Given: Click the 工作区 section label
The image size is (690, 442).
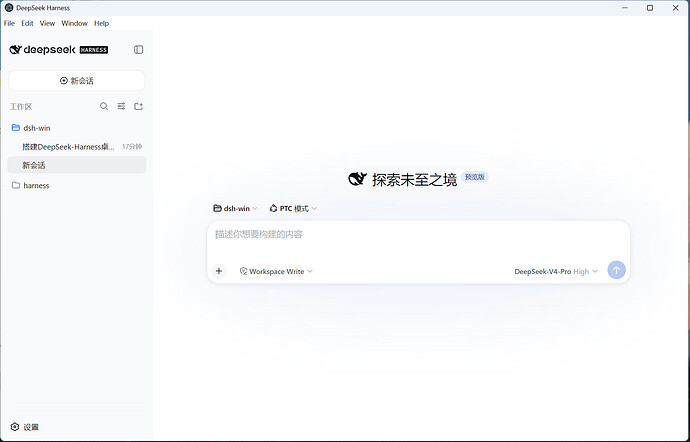Looking at the screenshot, I should [21, 107].
